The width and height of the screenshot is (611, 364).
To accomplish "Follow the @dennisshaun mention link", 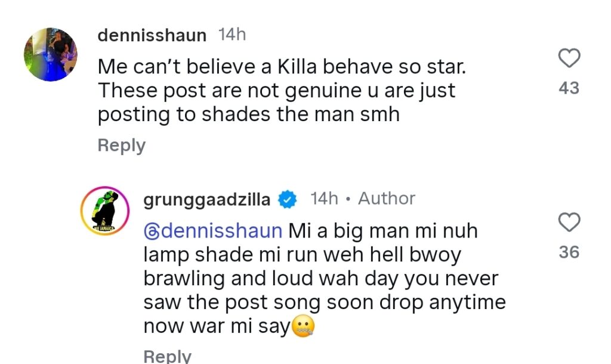I will (x=213, y=231).
